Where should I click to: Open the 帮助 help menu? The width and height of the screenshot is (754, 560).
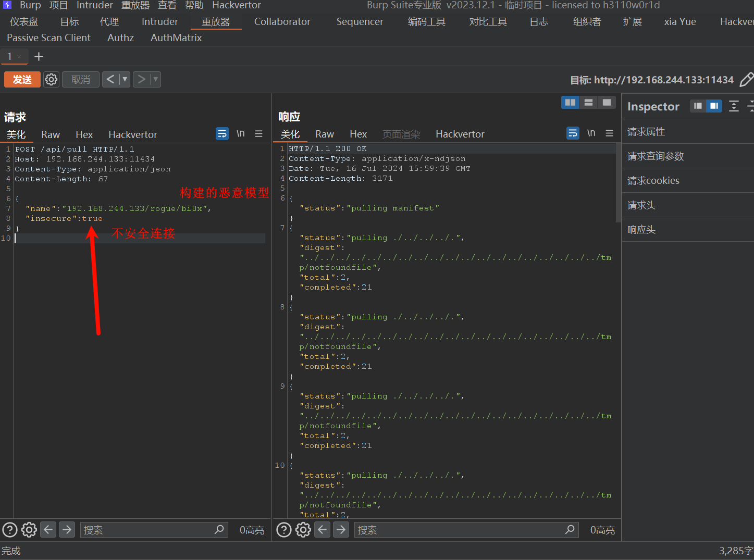(x=194, y=5)
